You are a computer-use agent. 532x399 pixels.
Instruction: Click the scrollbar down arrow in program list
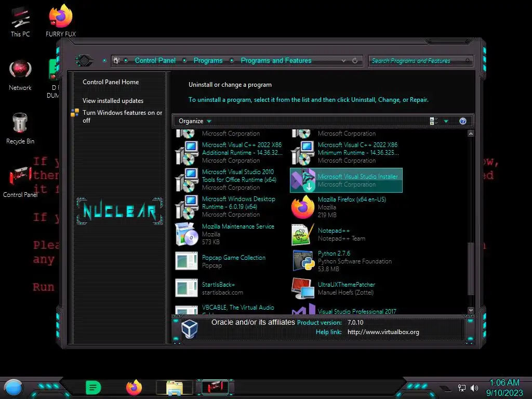(471, 311)
